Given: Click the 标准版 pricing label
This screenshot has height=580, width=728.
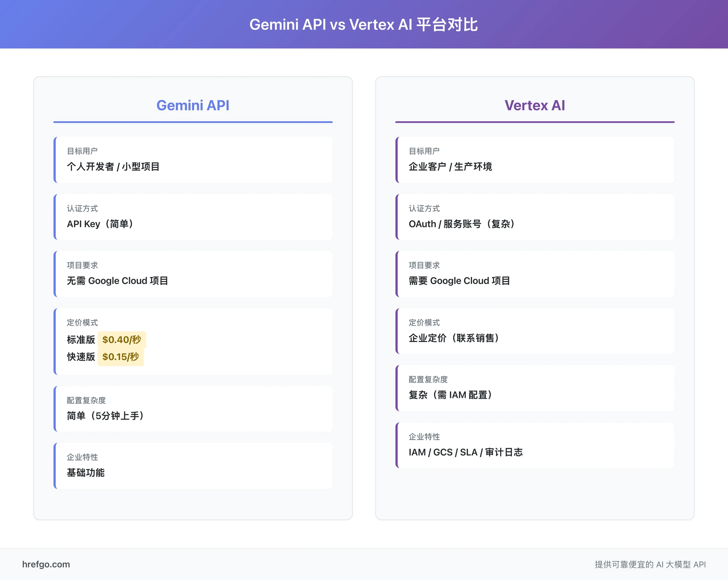Looking at the screenshot, I should (x=80, y=340).
